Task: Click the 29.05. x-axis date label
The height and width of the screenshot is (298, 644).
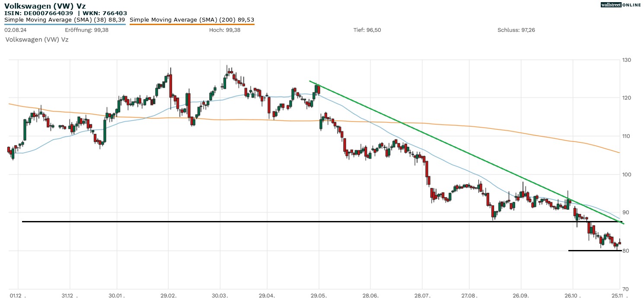Action: 319,294
